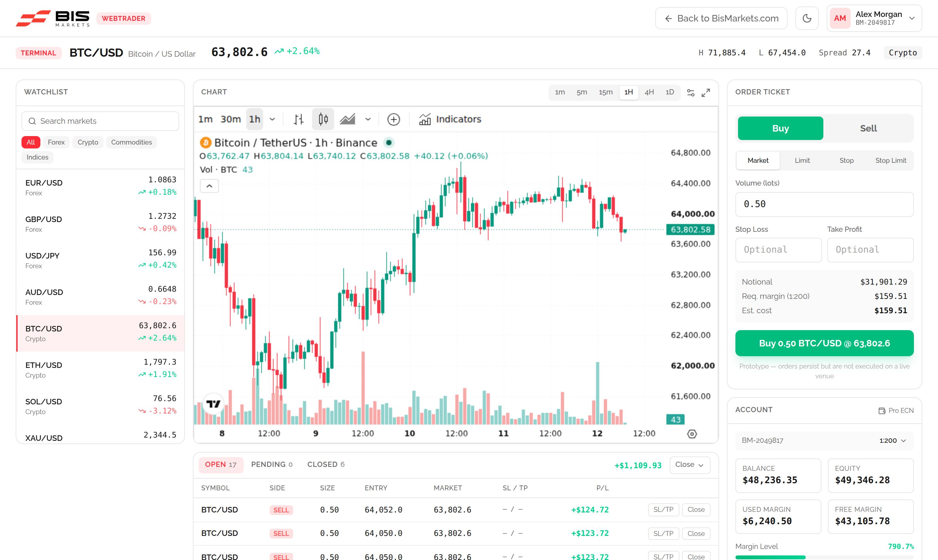
Task: Click the Crypto tag in header
Action: pyautogui.click(x=902, y=52)
